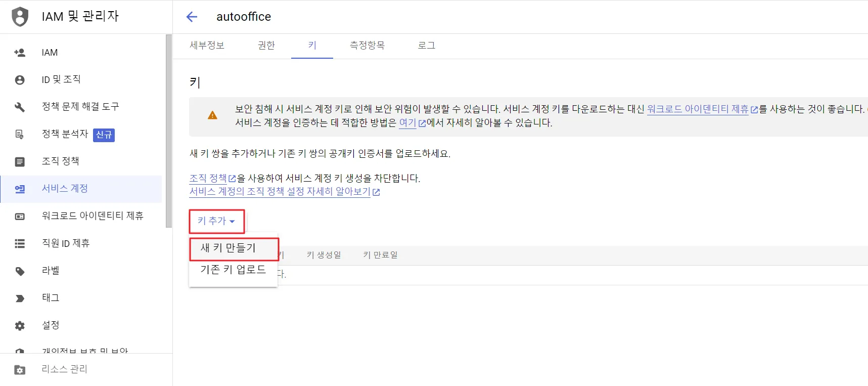Click the 키 만료일 column header
This screenshot has height=386, width=868.
point(380,255)
